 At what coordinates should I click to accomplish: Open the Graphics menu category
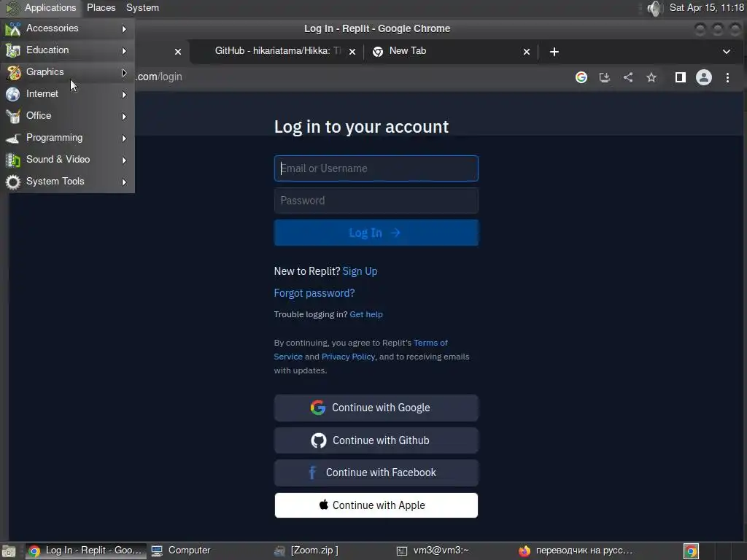pos(67,72)
